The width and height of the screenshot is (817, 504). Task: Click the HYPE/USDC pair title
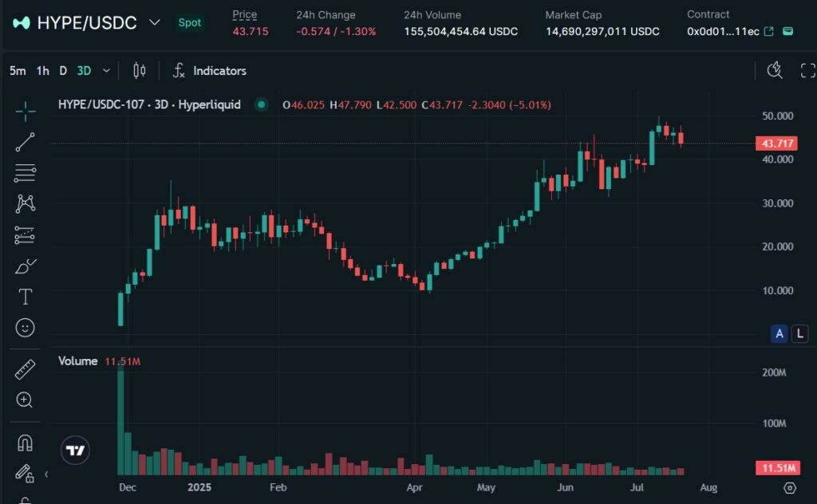(87, 23)
